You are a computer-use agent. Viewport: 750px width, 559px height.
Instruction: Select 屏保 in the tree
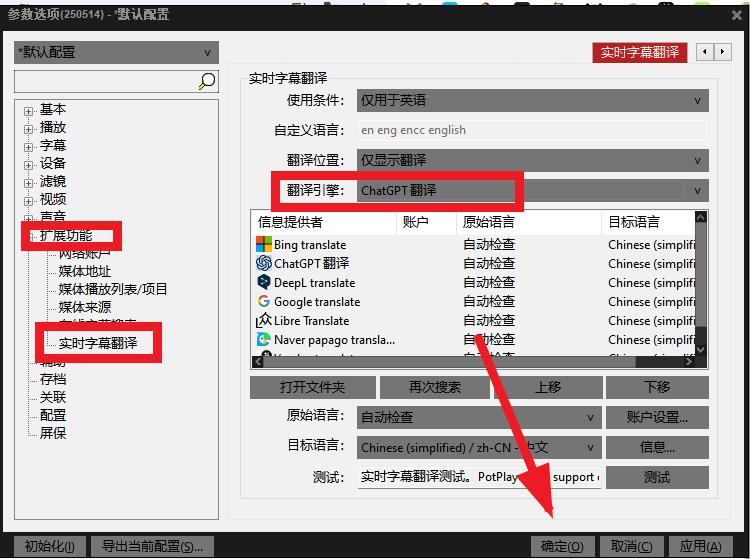click(x=53, y=433)
